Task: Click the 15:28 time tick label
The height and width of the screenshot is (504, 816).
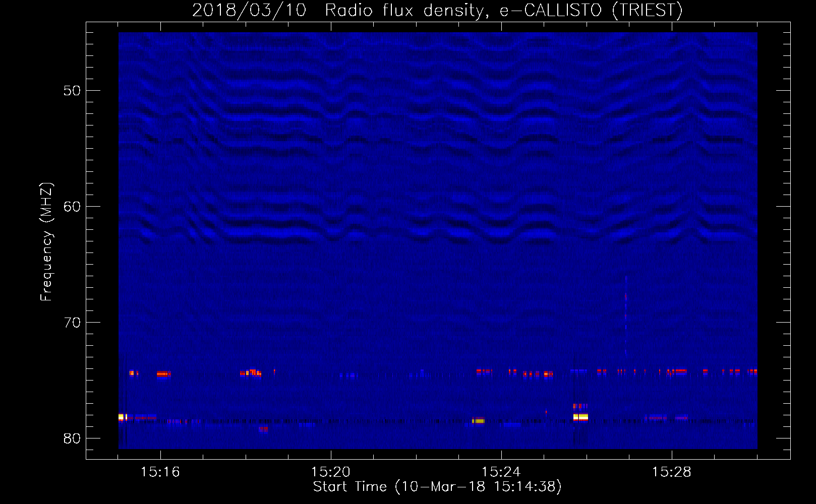Action: (x=672, y=472)
